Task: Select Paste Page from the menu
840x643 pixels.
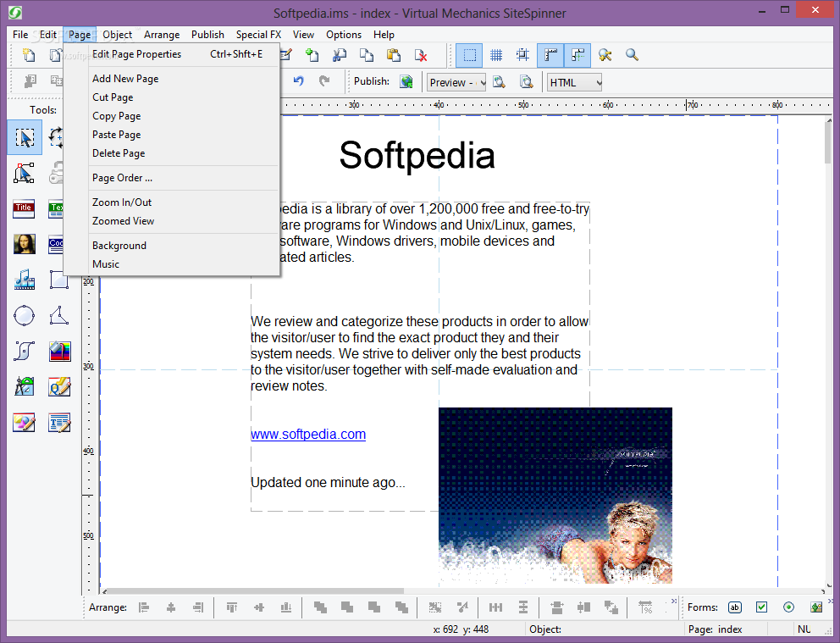Action: click(171, 135)
